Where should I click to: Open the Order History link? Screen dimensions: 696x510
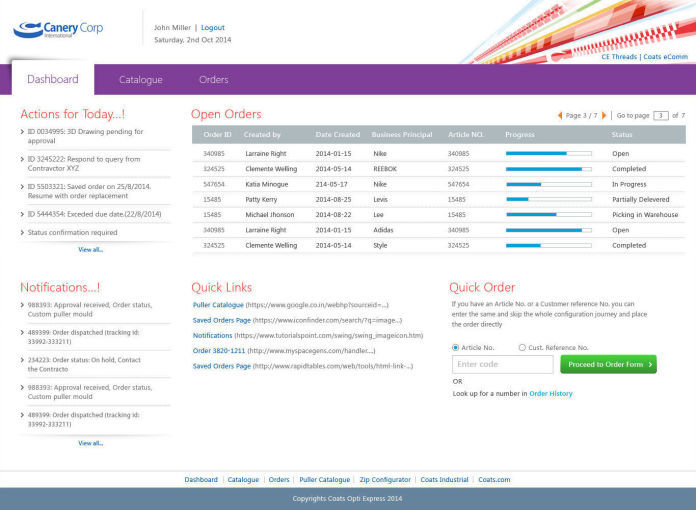[551, 394]
